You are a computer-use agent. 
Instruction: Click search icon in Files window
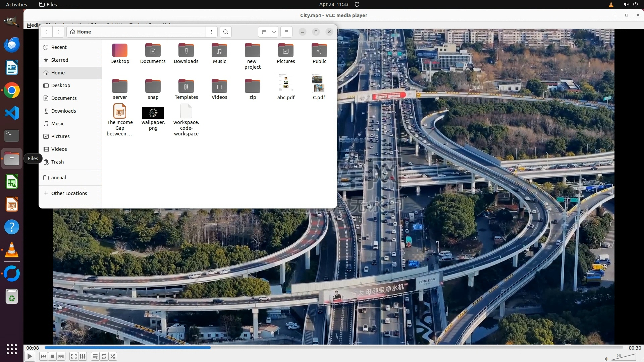coord(226,32)
